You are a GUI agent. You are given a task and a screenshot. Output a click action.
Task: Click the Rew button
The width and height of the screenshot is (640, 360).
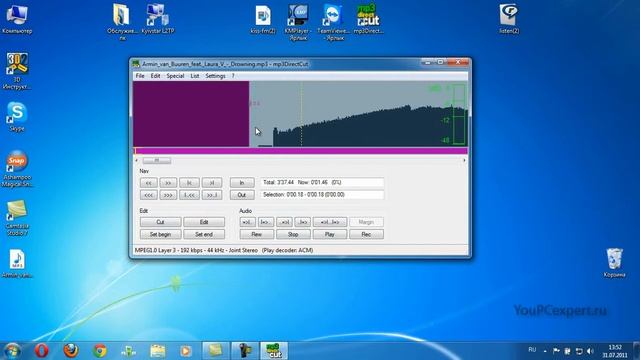(x=257, y=234)
